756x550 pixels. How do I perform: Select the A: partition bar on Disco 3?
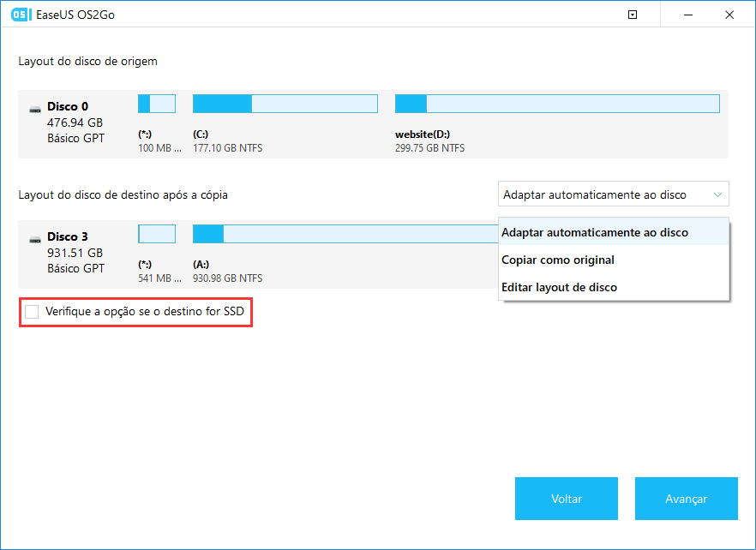(x=345, y=234)
